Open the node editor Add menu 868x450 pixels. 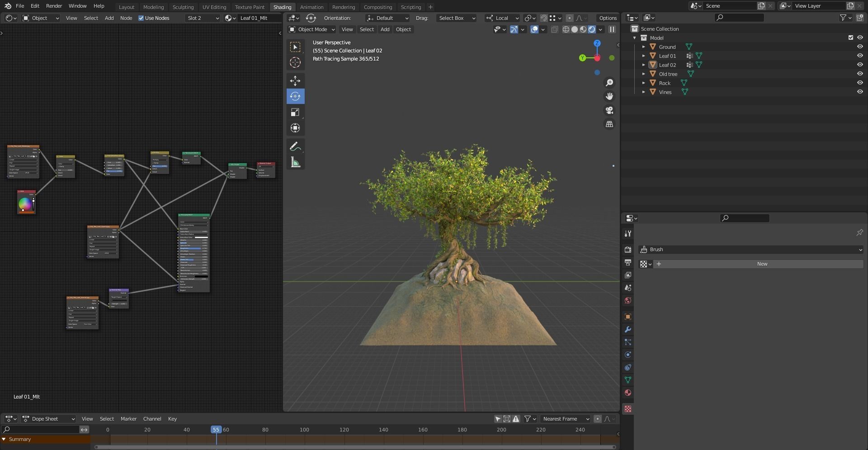[109, 18]
